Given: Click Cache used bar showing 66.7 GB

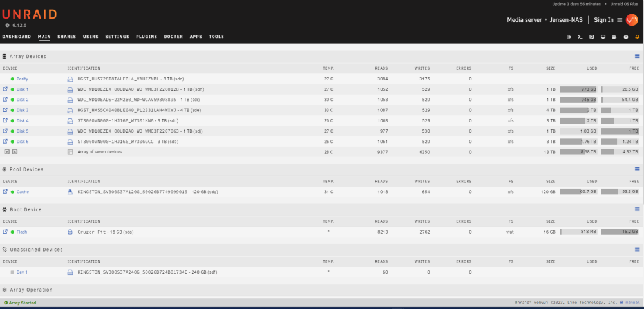Looking at the screenshot, I should pos(578,192).
